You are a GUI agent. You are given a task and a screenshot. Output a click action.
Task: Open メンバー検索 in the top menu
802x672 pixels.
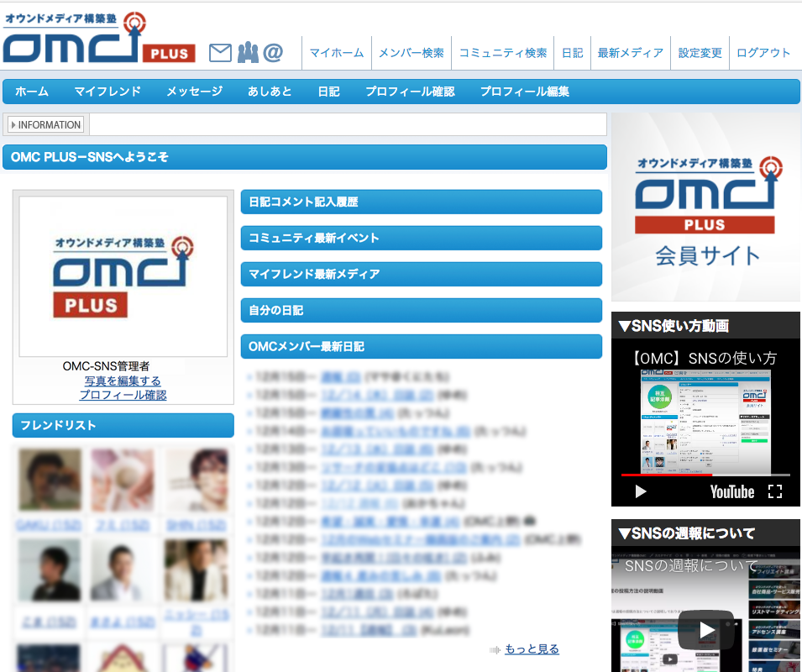411,52
